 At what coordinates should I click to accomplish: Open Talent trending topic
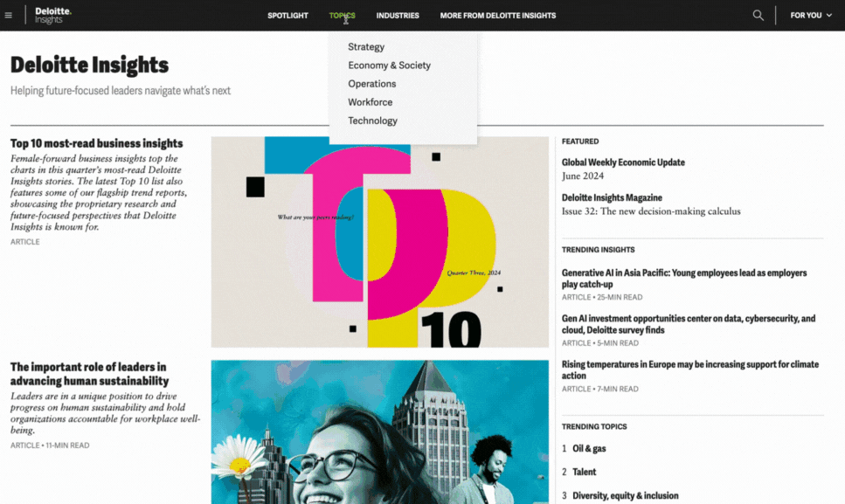[x=585, y=472]
